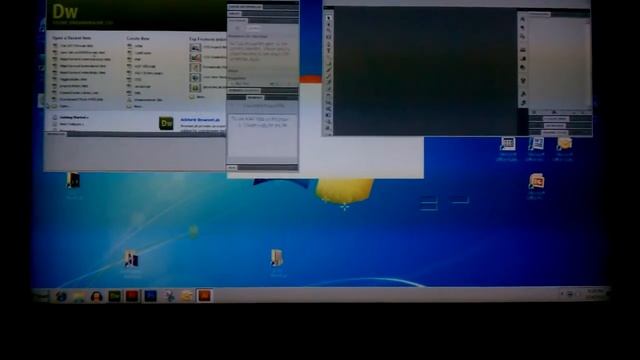
Task: Open the New Features link in Dreamweaver
Action: (69, 124)
